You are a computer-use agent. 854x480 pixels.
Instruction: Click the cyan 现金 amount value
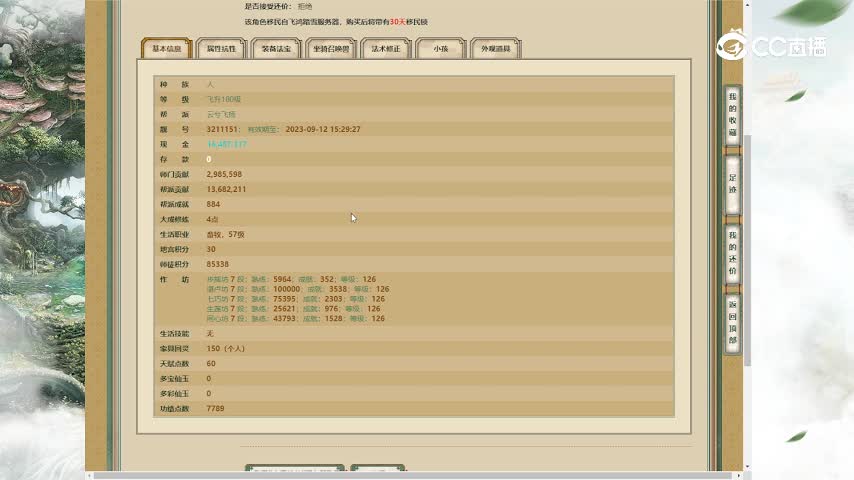pyautogui.click(x=227, y=144)
